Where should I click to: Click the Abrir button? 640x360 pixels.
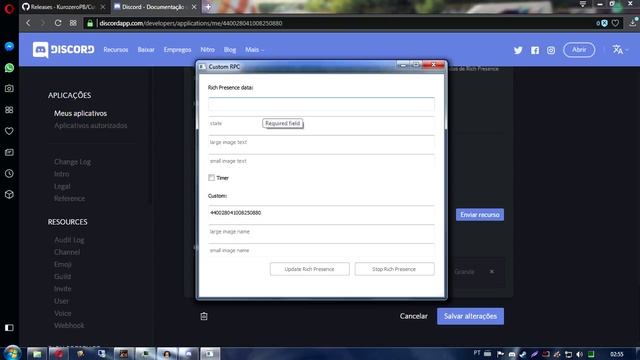[x=579, y=50]
